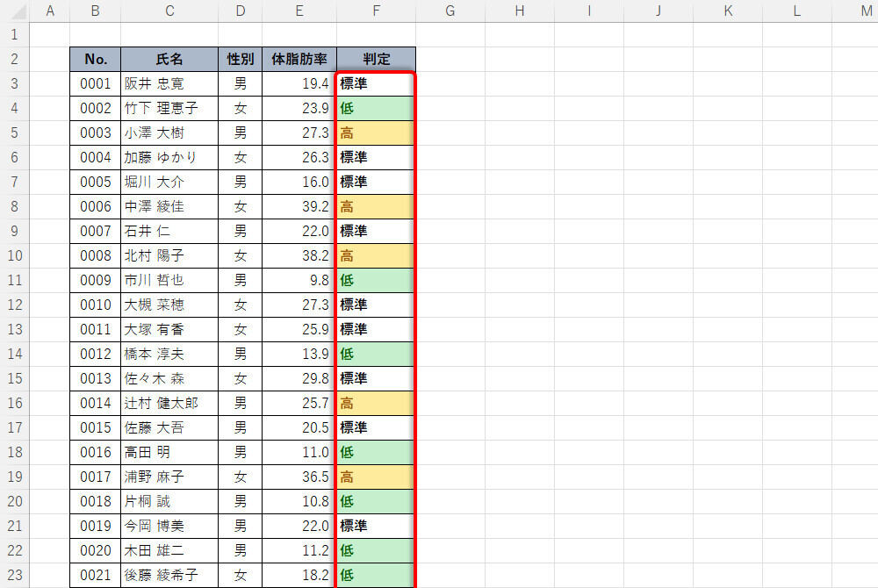Click the 判定 header cell
Viewport: 878px width, 588px height.
pyautogui.click(x=377, y=60)
